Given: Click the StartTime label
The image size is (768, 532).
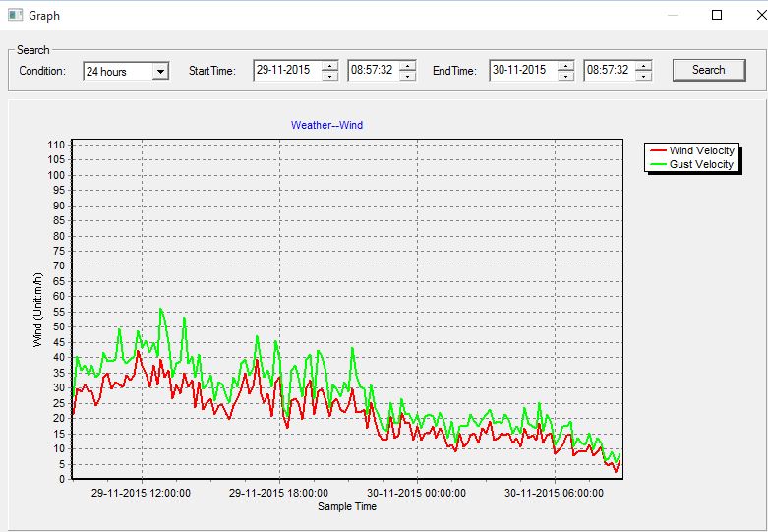Looking at the screenshot, I should (x=212, y=71).
